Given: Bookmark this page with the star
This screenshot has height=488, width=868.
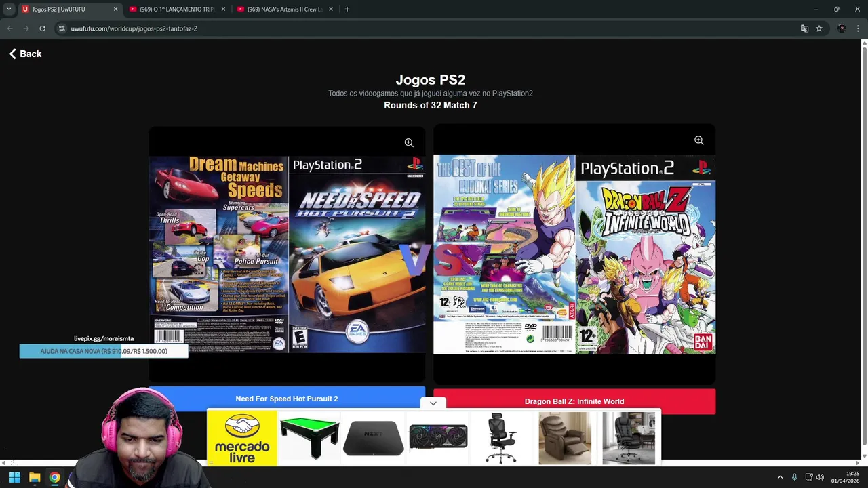Looking at the screenshot, I should tap(819, 28).
